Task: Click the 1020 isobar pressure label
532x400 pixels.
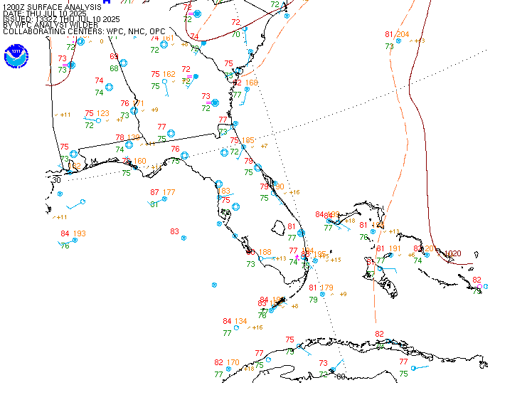Action: pos(452,253)
